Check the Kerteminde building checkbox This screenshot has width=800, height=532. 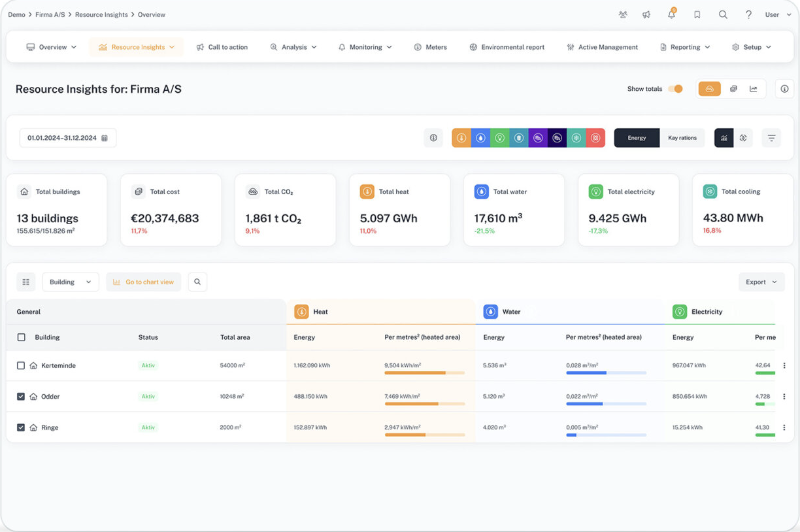21,365
